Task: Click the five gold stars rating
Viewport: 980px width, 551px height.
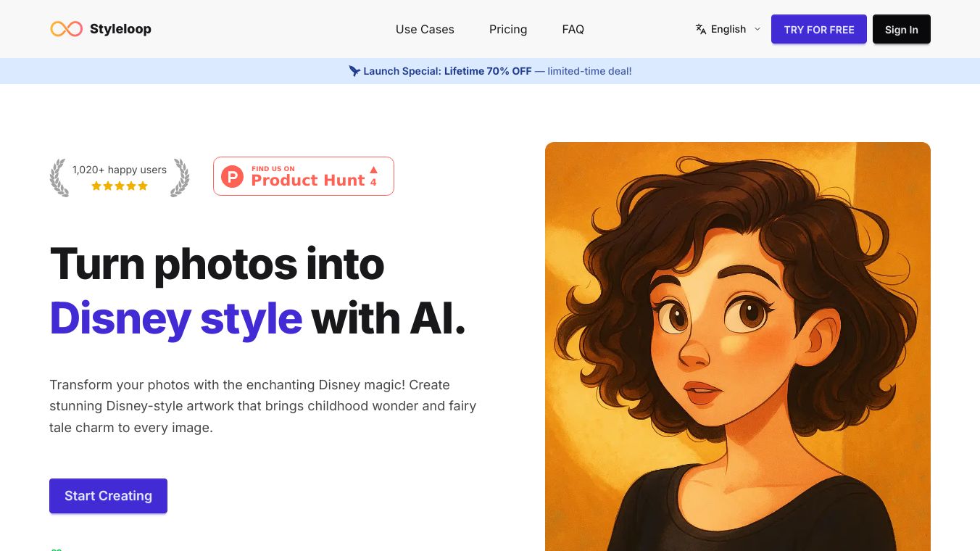Action: tap(120, 186)
